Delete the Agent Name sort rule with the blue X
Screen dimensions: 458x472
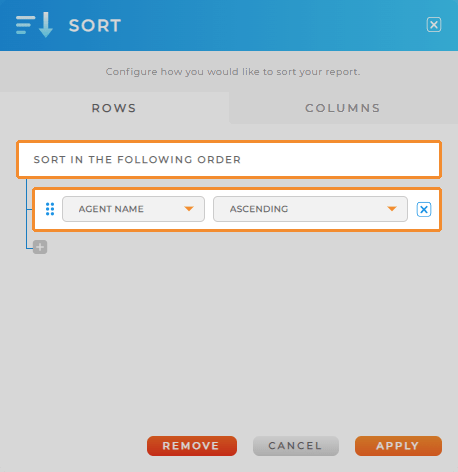tap(424, 209)
